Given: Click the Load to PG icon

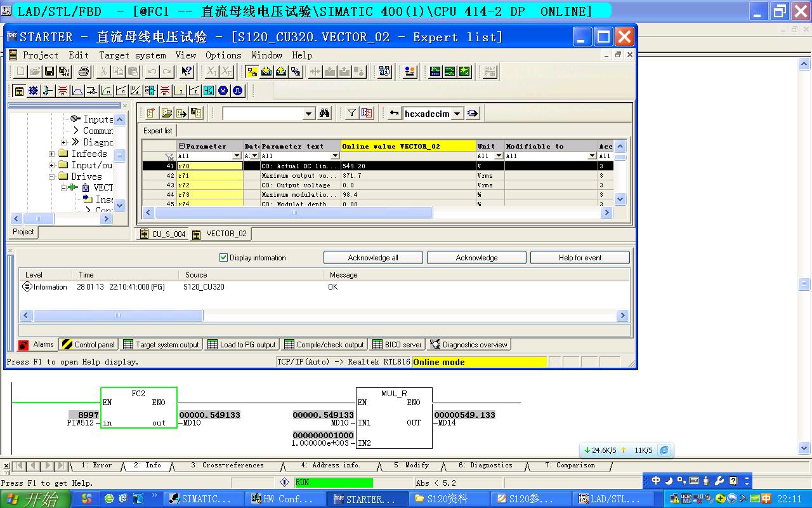Looking at the screenshot, I should (x=281, y=72).
